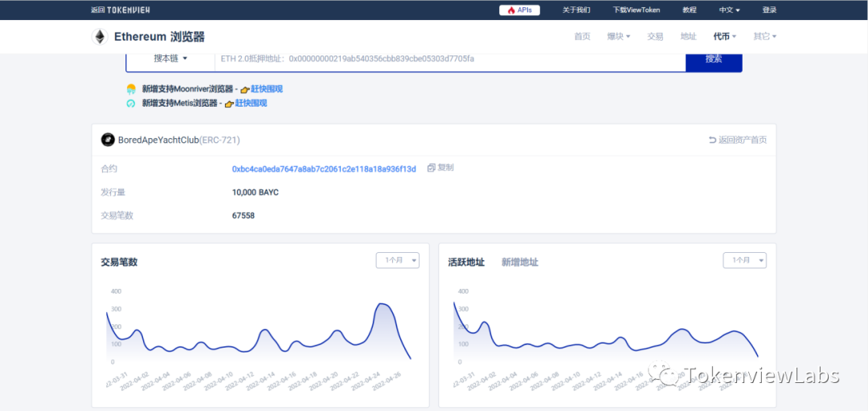
Task: Go to 首页 nav item
Action: [x=582, y=36]
